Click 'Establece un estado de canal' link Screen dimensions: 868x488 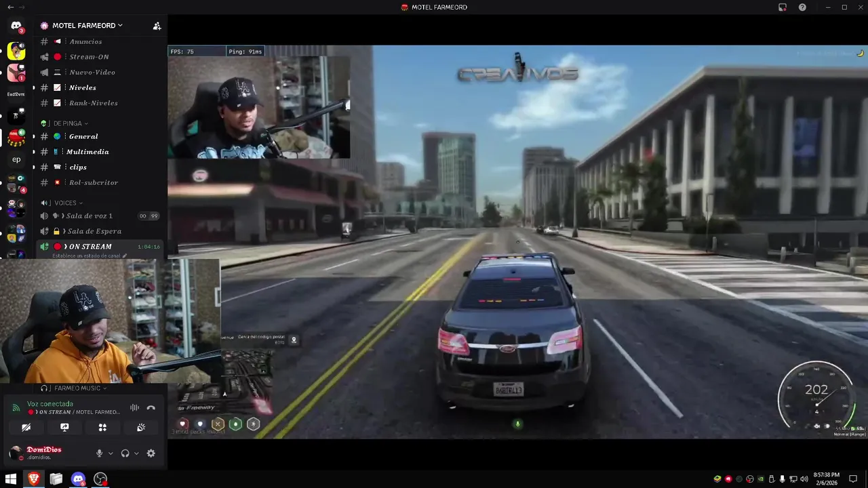[x=89, y=256]
